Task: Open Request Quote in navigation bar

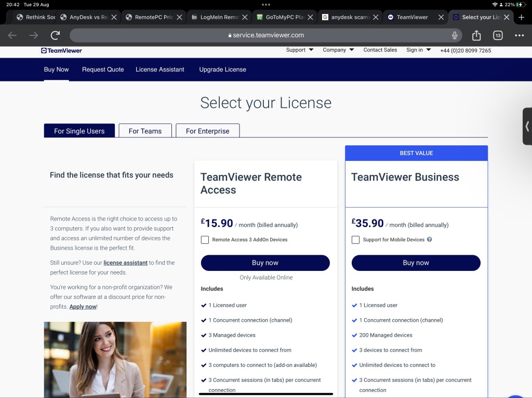Action: tap(103, 70)
